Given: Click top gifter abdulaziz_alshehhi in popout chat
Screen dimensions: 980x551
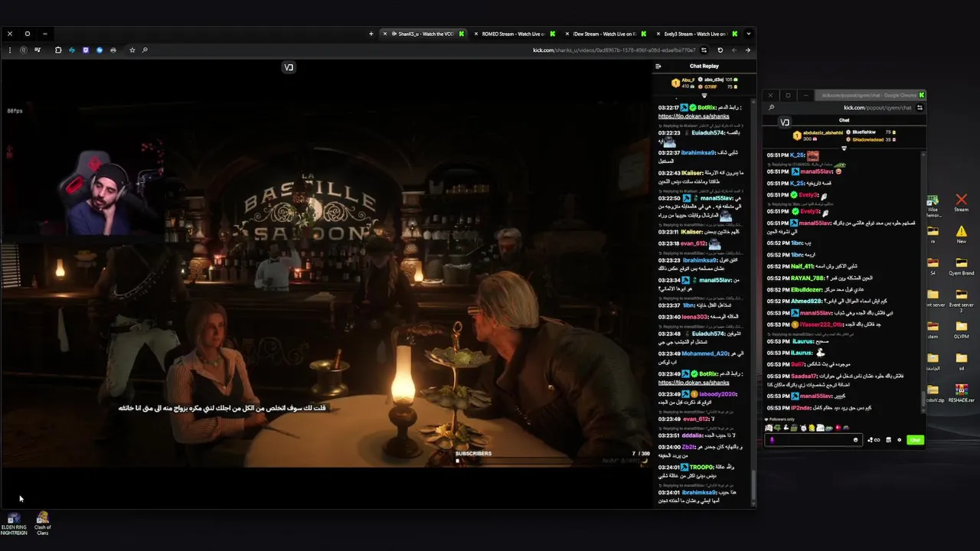Looking at the screenshot, I should pyautogui.click(x=822, y=132).
